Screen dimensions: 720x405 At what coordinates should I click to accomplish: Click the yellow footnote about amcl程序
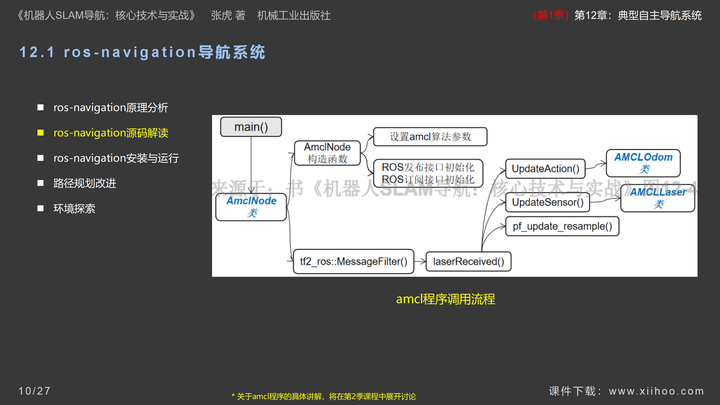point(324,396)
